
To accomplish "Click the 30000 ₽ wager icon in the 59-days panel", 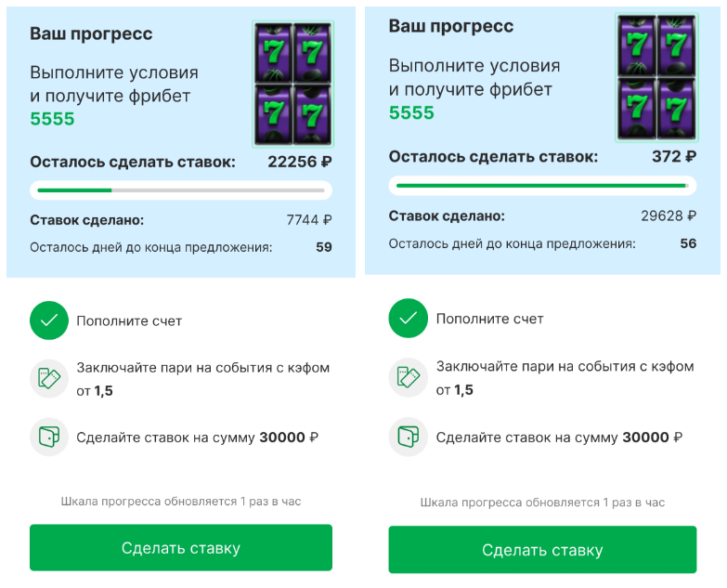I will (x=49, y=437).
